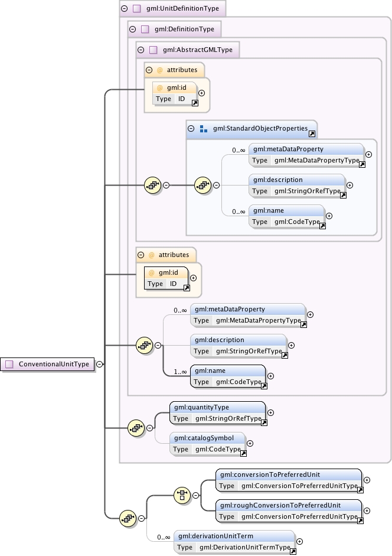Select gml:name with 1..∞ cardinality
This screenshot has width=392, height=556.
(x=228, y=376)
